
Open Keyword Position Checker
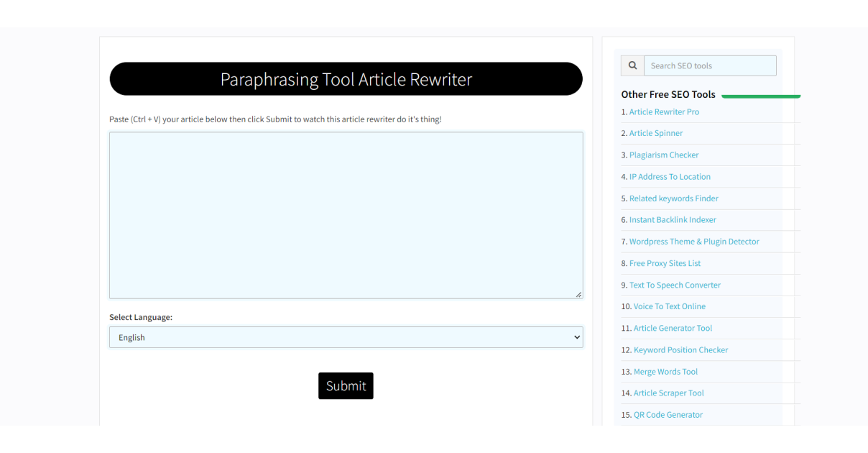(680, 350)
